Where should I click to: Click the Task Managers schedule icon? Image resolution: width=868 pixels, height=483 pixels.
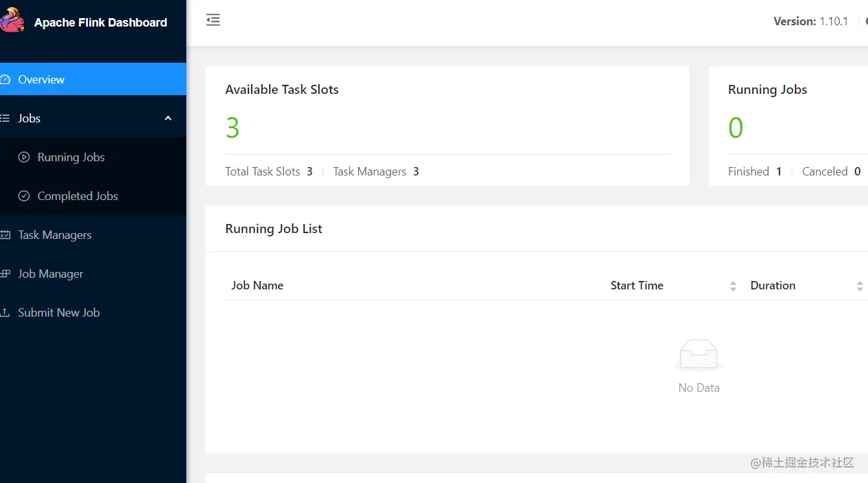(x=5, y=235)
